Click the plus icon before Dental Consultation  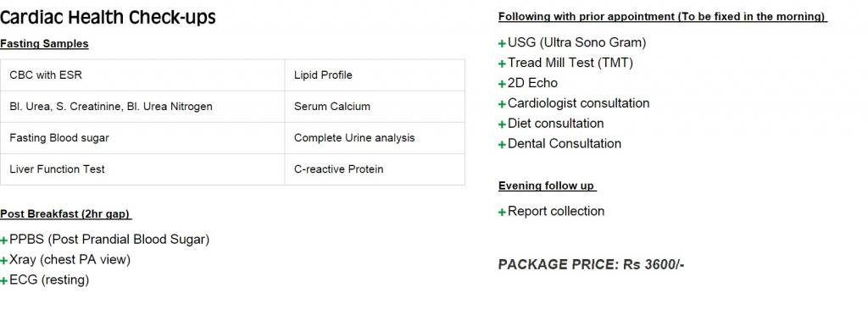point(502,145)
